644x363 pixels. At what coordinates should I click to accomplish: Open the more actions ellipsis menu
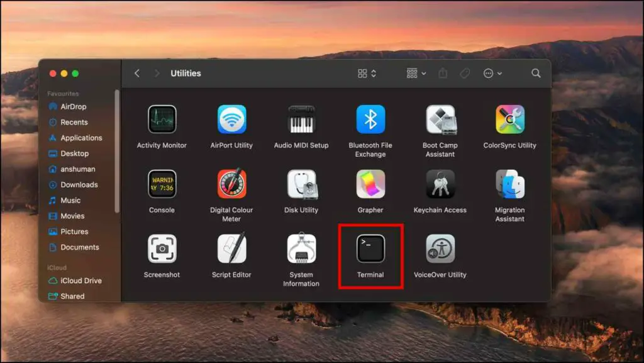[x=491, y=73]
